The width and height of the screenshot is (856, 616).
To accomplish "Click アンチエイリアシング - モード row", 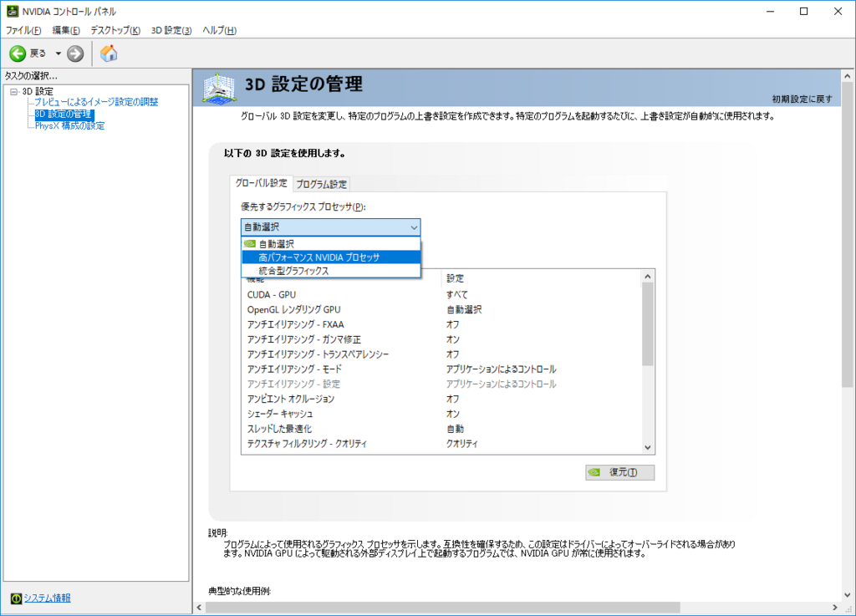I will tap(441, 369).
